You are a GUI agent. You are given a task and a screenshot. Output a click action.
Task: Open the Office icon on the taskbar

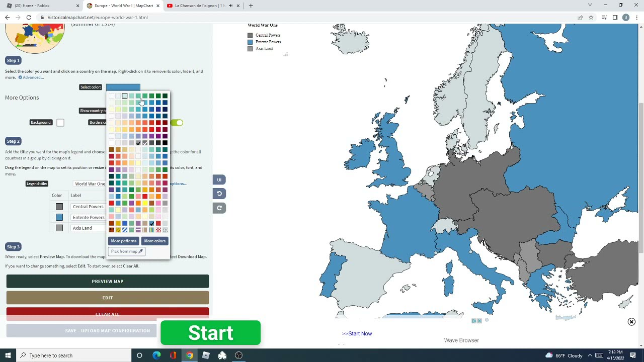pos(173,355)
